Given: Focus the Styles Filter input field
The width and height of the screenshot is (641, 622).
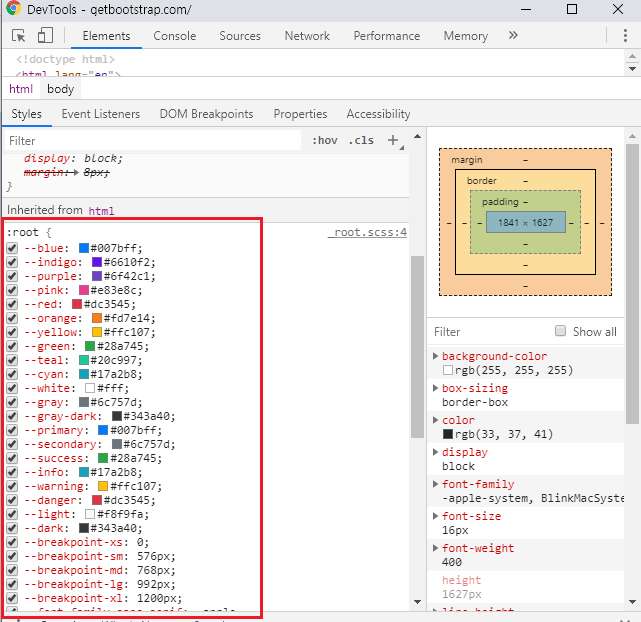Looking at the screenshot, I should click(153, 141).
